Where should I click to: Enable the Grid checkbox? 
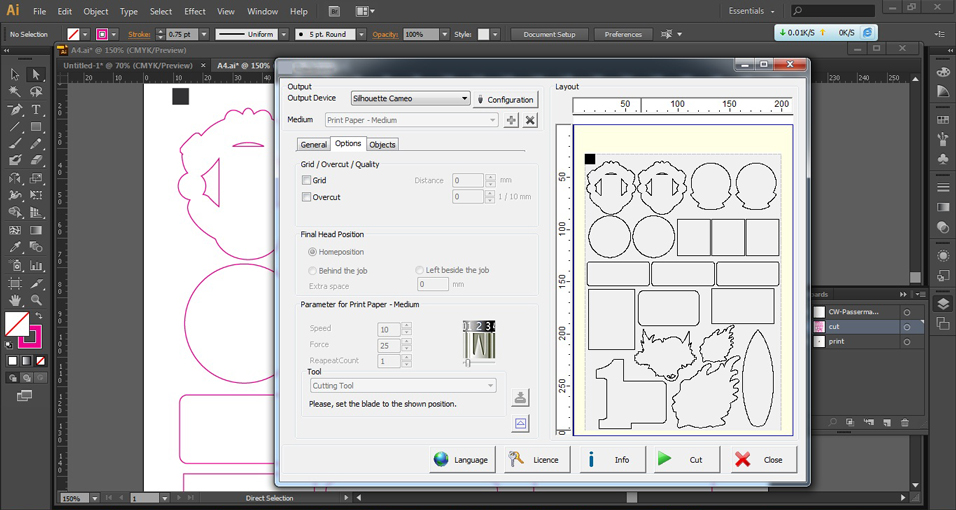pyautogui.click(x=307, y=181)
